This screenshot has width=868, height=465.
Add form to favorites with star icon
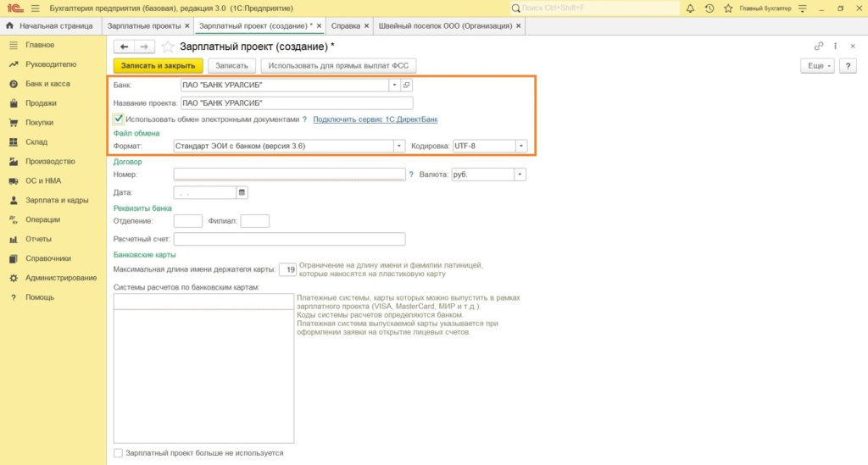pyautogui.click(x=168, y=47)
